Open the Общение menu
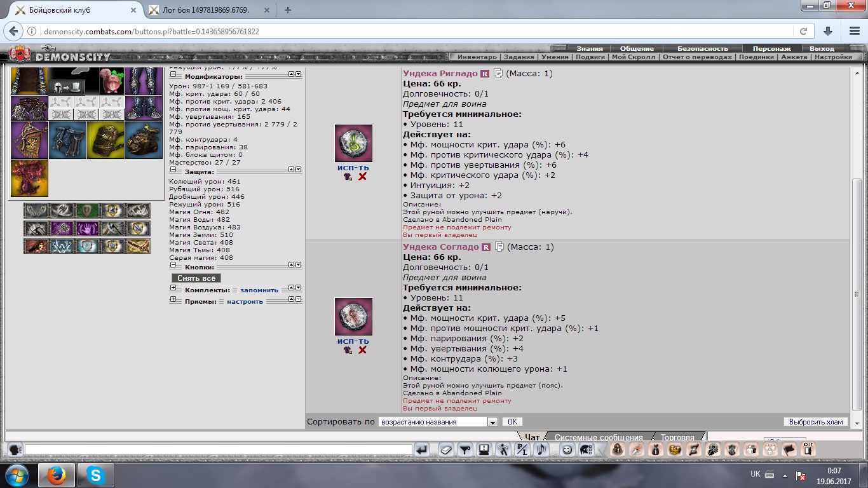This screenshot has height=488, width=868. point(637,48)
